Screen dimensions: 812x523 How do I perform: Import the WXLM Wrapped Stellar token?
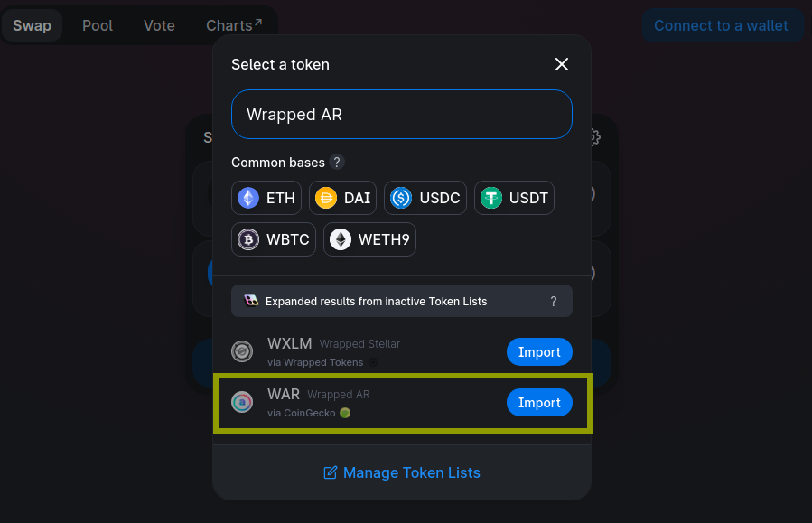(539, 351)
